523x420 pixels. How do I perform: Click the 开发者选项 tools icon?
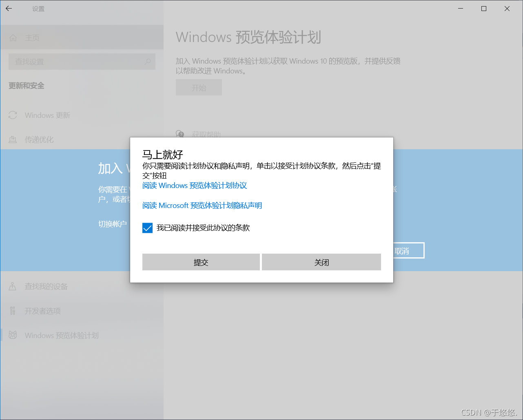(x=13, y=311)
